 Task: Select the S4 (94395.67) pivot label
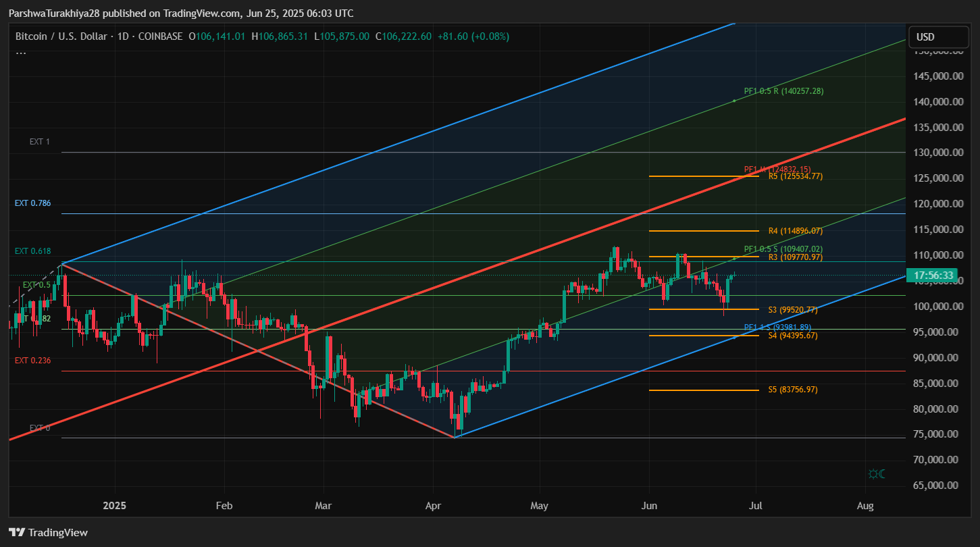coord(793,336)
